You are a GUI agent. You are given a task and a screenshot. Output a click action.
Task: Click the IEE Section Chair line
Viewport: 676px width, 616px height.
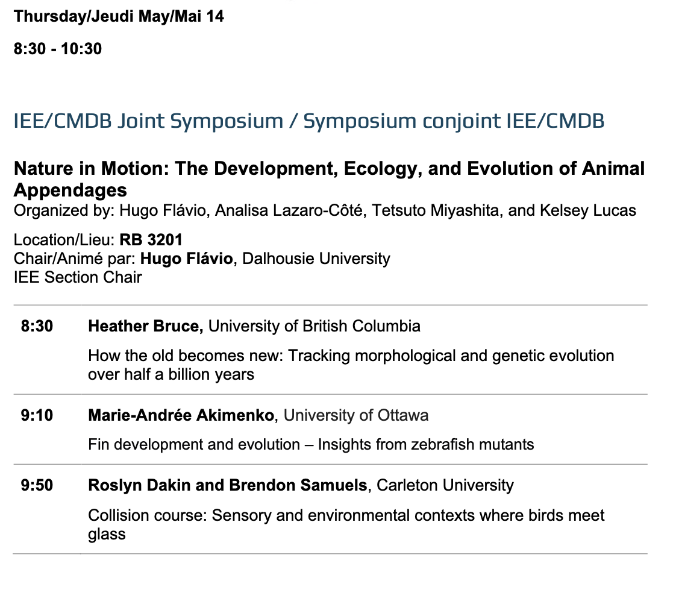[x=78, y=277]
